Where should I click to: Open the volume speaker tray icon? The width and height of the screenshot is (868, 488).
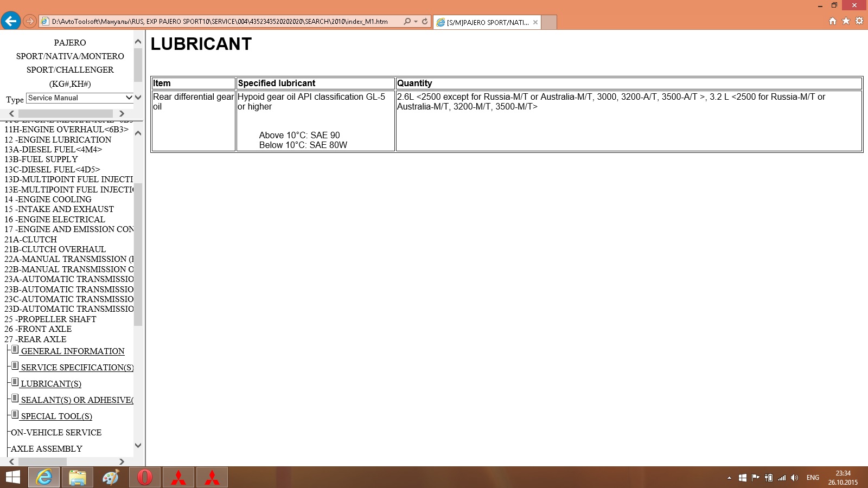pos(794,478)
